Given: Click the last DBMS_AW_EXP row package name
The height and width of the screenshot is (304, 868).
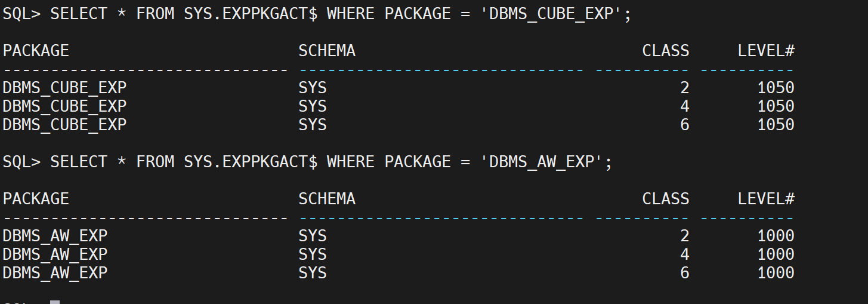Looking at the screenshot, I should point(55,273).
